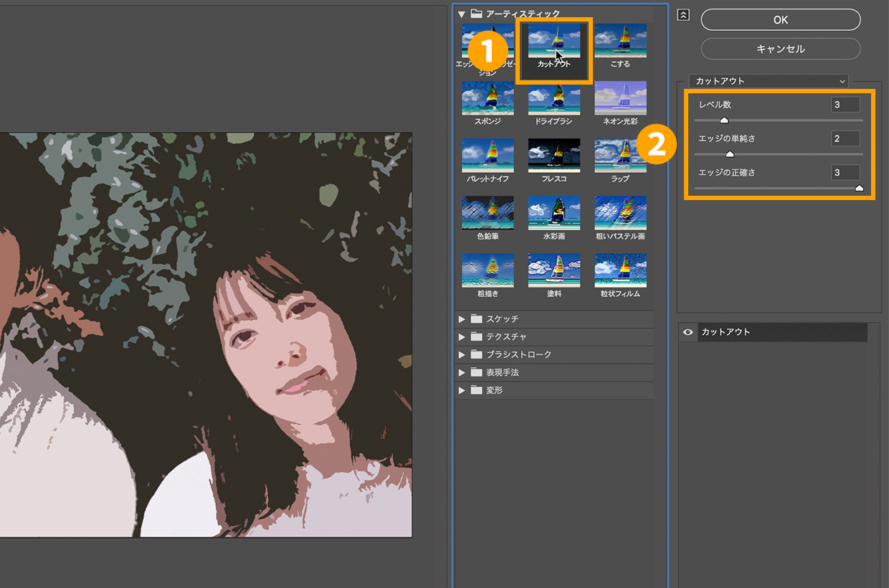
Task: Select the フレスコ filter thumbnail
Action: pyautogui.click(x=554, y=156)
